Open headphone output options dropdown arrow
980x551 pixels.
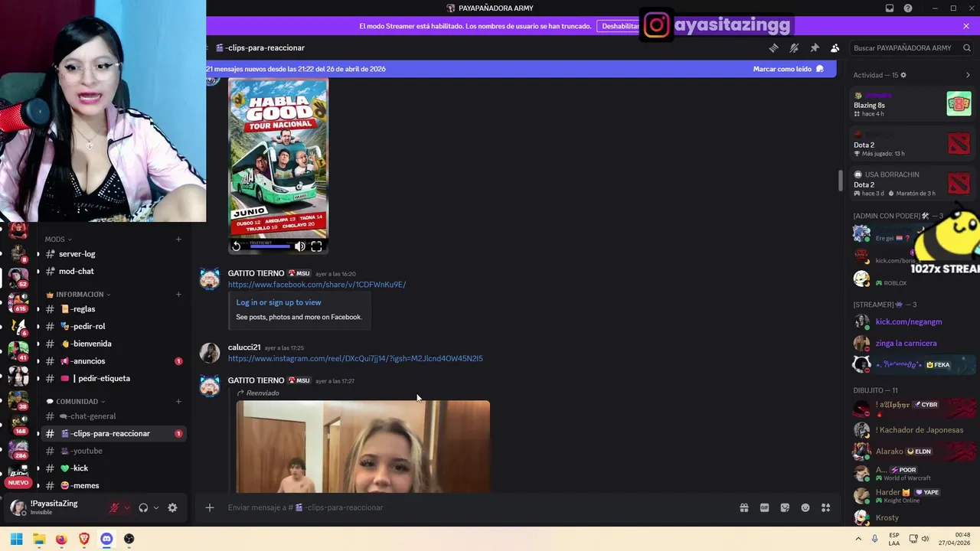[x=155, y=508]
